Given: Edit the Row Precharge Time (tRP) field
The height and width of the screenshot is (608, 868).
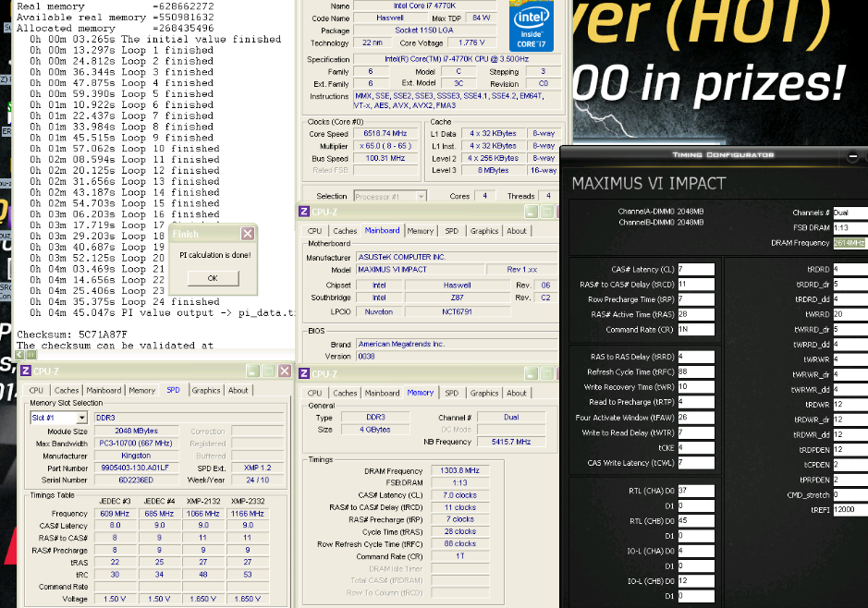Looking at the screenshot, I should pyautogui.click(x=696, y=299).
